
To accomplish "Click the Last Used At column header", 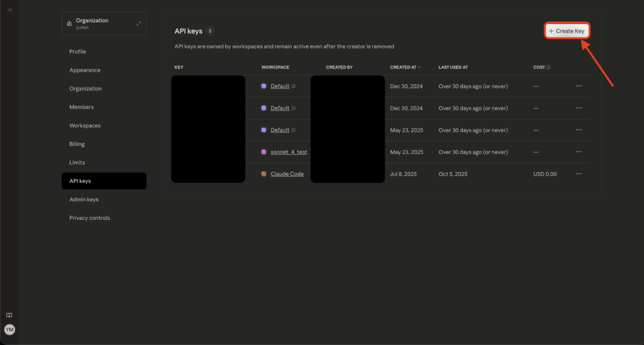I will 453,67.
